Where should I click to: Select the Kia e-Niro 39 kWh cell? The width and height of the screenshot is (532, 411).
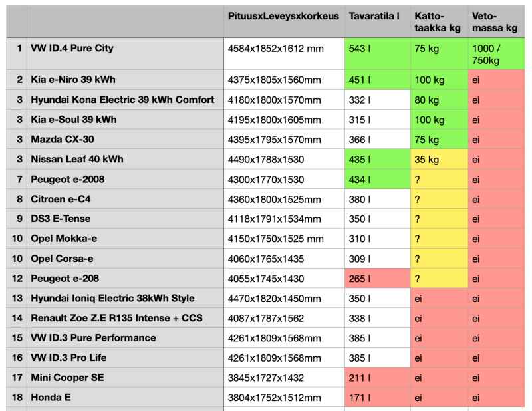point(125,80)
